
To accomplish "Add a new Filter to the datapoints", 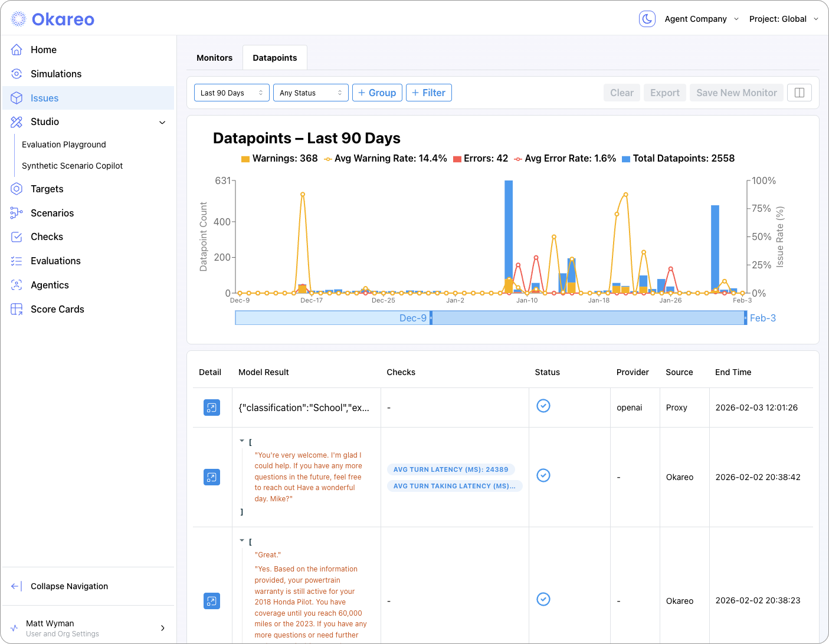I will [429, 93].
